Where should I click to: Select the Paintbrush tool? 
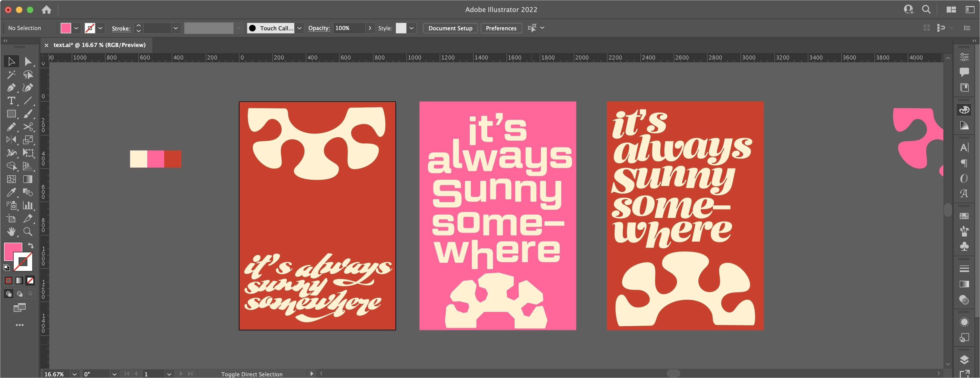28,114
